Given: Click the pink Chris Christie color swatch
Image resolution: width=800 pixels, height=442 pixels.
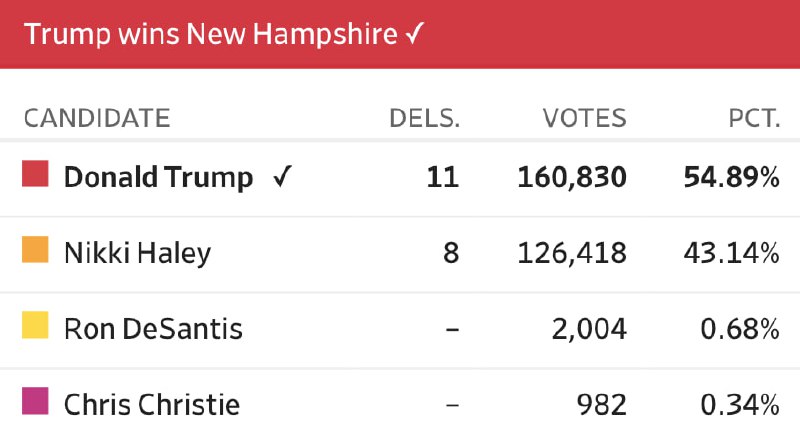Looking at the screenshot, I should [x=36, y=401].
